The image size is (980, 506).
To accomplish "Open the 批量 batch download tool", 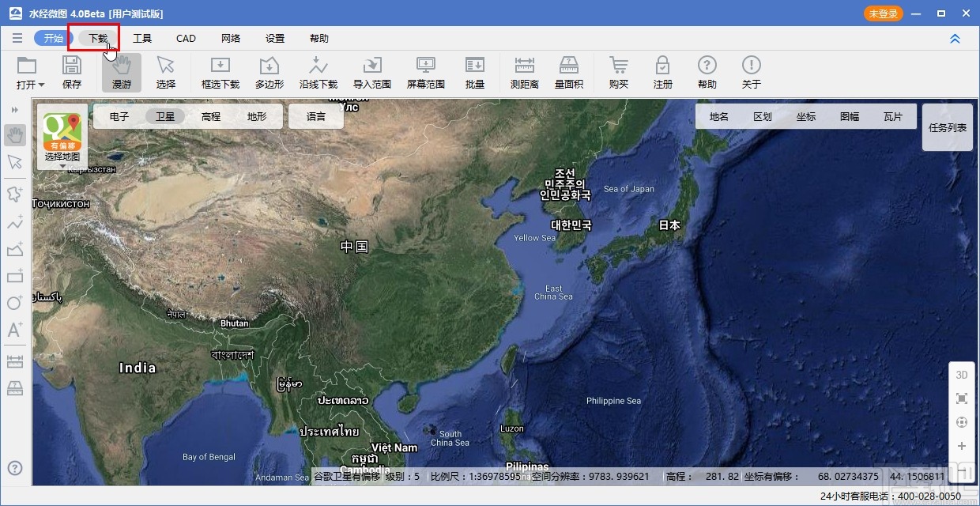I will tap(474, 73).
